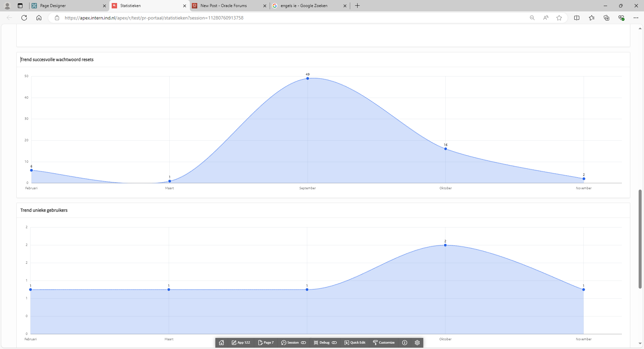Click the zoom magnifier in the address bar
This screenshot has height=349, width=644.
(x=532, y=18)
